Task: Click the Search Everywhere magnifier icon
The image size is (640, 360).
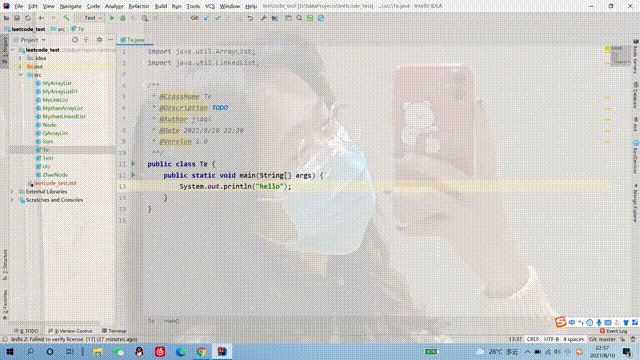Action: click(x=299, y=18)
